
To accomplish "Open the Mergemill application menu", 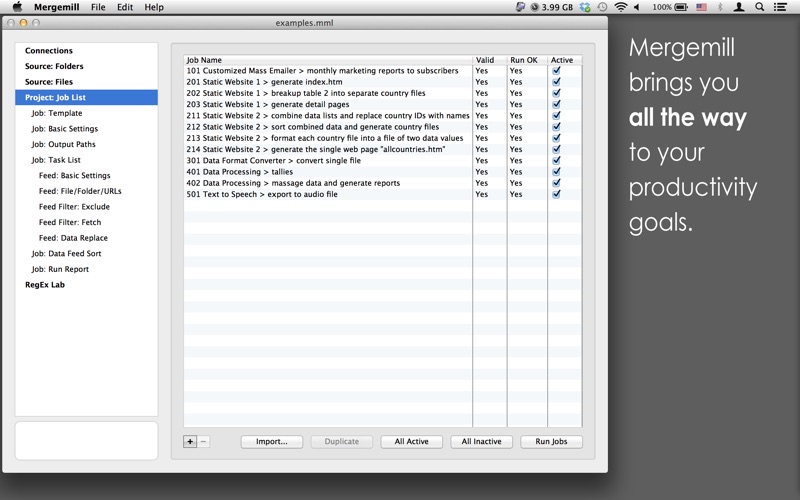I will 56,7.
